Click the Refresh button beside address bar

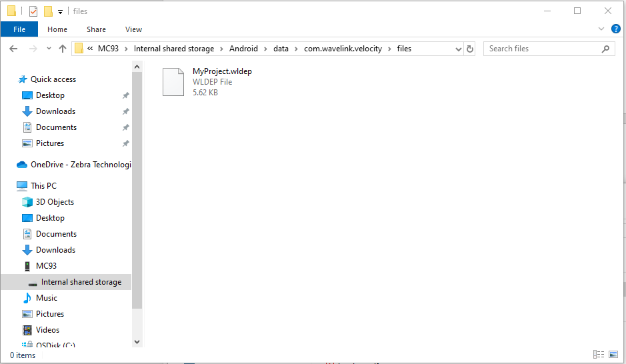pos(470,49)
